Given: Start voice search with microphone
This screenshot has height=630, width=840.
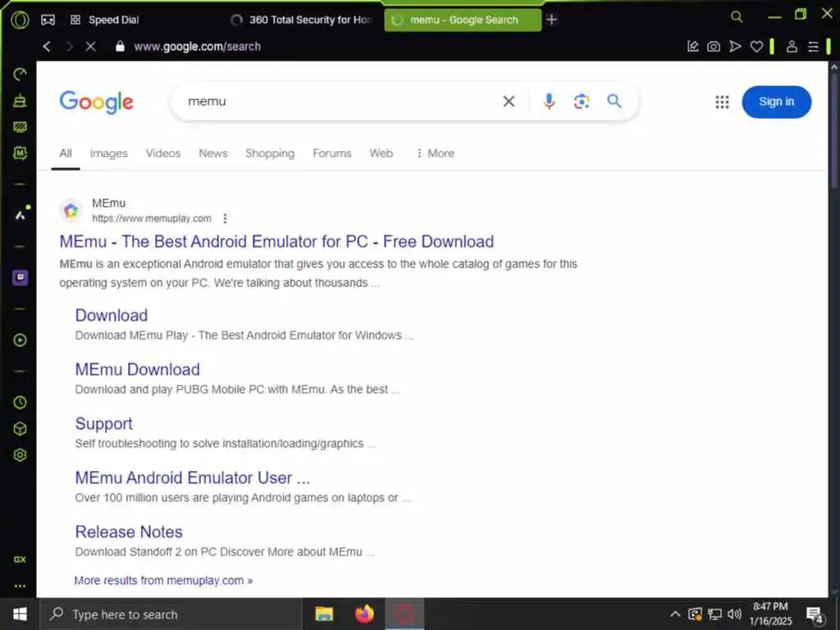Looking at the screenshot, I should pyautogui.click(x=549, y=101).
